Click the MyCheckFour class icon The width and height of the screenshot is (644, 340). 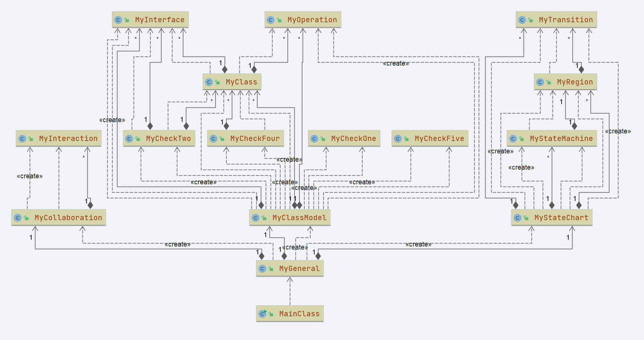(213, 139)
